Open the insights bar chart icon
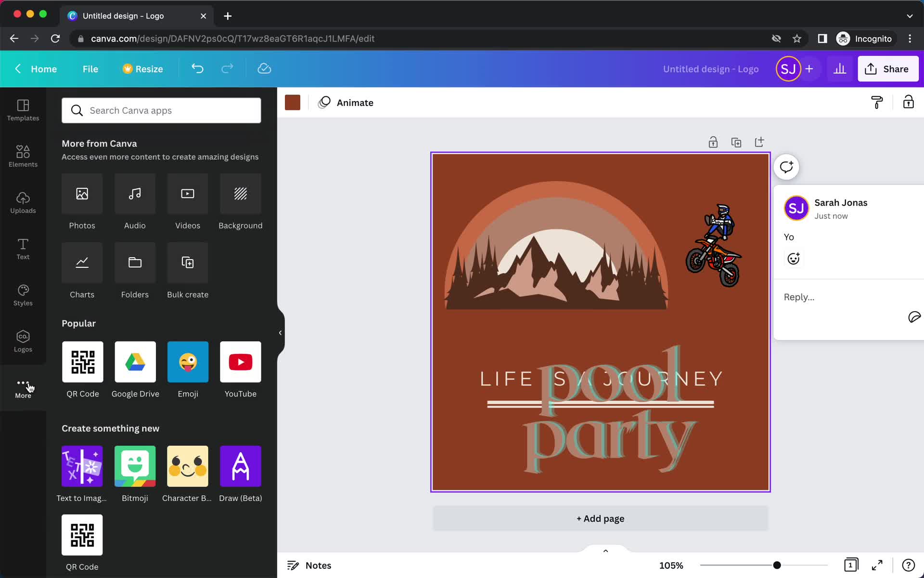 pyautogui.click(x=840, y=69)
